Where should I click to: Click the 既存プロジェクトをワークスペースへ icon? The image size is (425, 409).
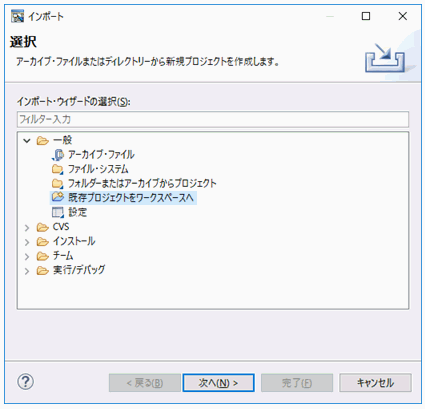click(x=57, y=197)
